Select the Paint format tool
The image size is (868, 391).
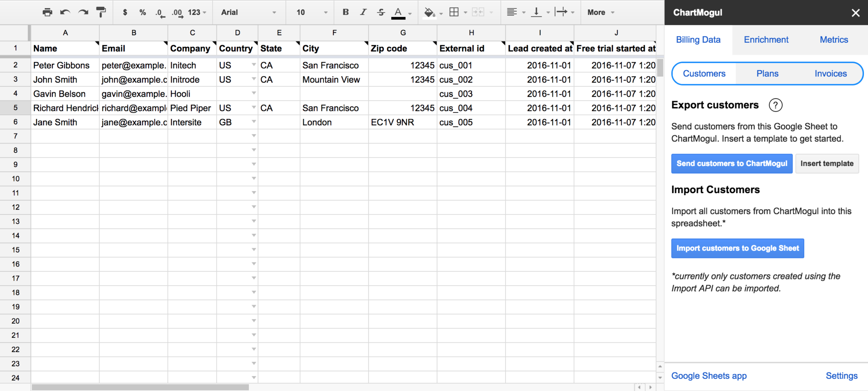point(100,12)
